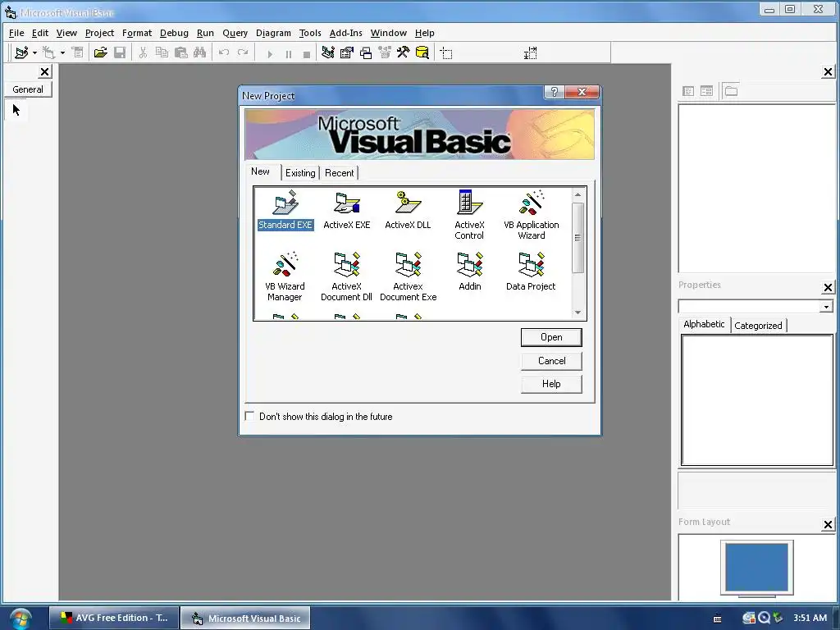Click the Cut scissors icon
This screenshot has width=840, height=630.
(143, 52)
